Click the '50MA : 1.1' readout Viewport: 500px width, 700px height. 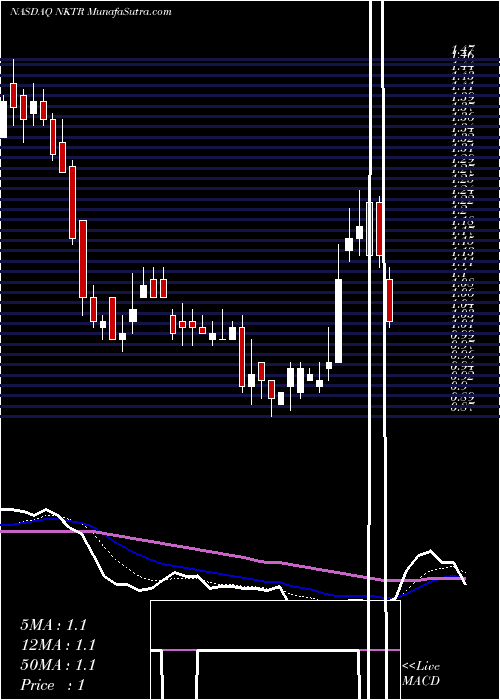58,665
